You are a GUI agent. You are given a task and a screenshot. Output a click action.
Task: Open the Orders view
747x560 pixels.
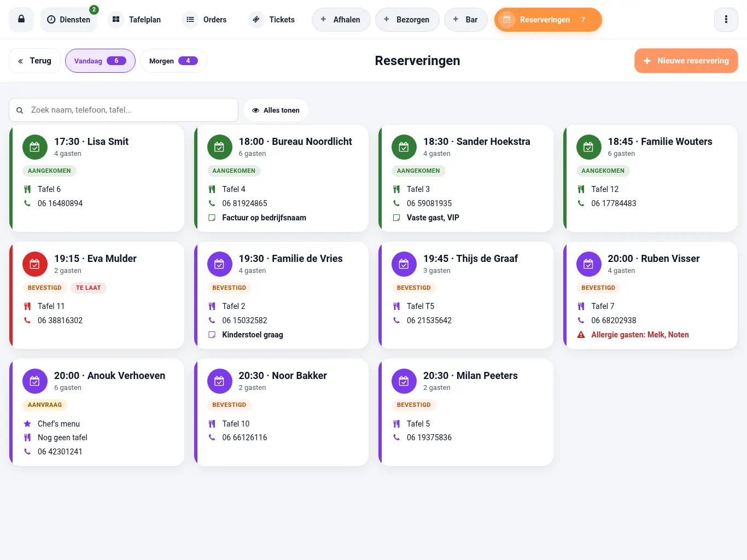[206, 20]
